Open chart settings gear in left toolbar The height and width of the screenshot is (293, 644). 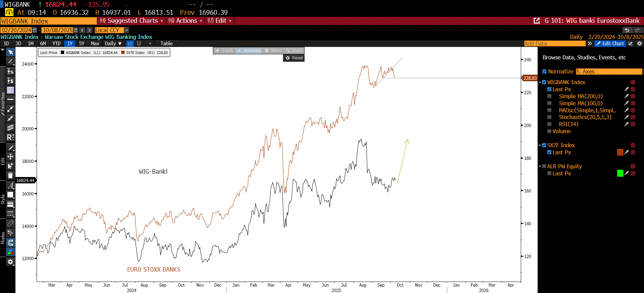click(x=10, y=262)
